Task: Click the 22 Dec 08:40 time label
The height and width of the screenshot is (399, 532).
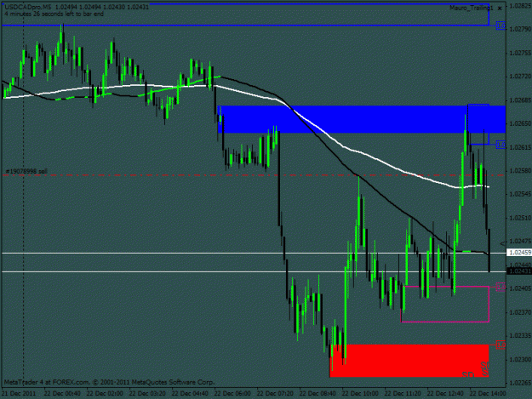Action: click(x=317, y=394)
